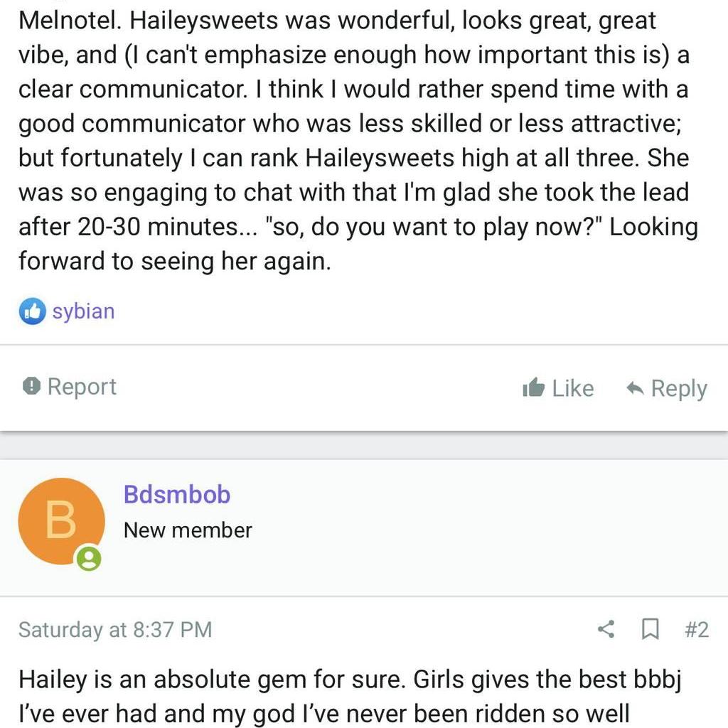Toggle the bookmark icon on post #2

[x=650, y=630]
